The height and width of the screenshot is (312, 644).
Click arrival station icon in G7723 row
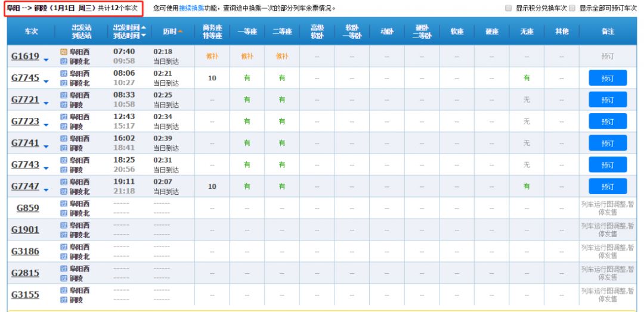(x=64, y=127)
